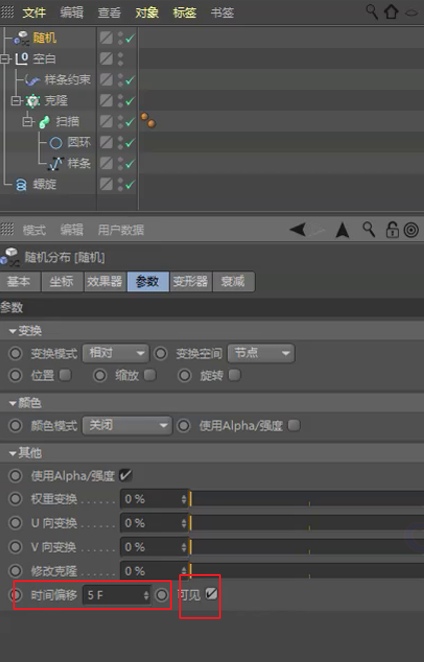Select the 扫描 sweep icon

pyautogui.click(x=44, y=122)
